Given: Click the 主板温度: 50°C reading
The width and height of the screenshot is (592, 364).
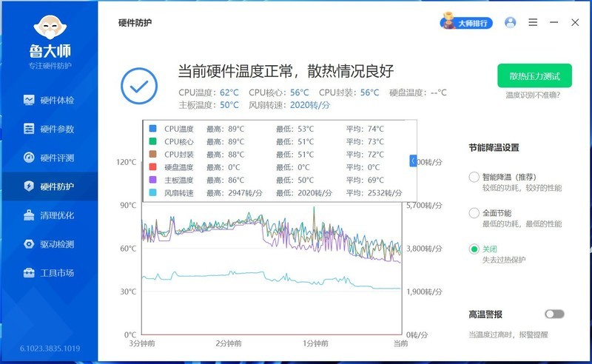Looking at the screenshot, I should pos(209,105).
